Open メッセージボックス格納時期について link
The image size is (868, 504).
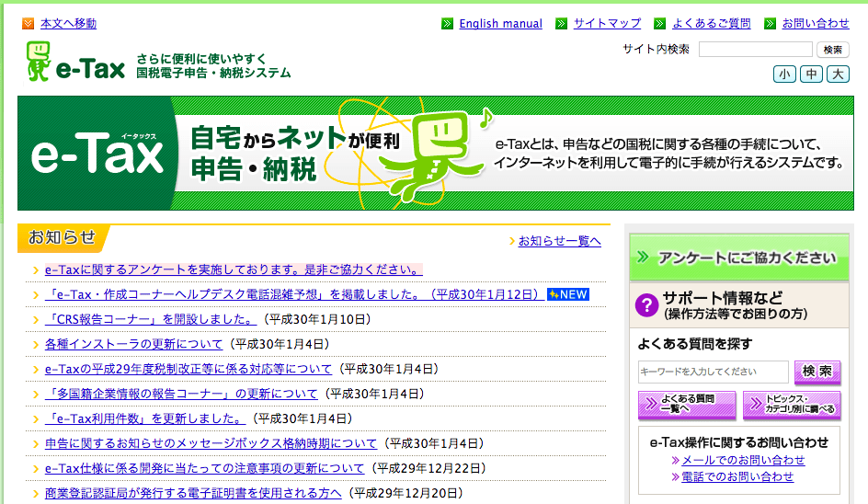(211, 443)
